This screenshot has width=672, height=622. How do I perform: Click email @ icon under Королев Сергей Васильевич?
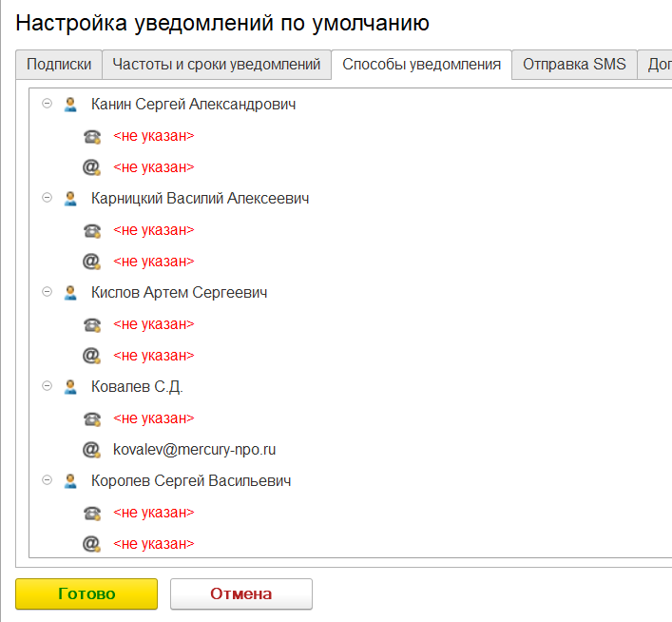coord(91,544)
